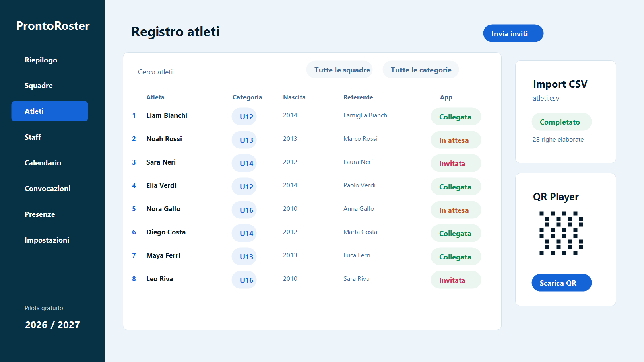Viewport: 644px width, 362px height.
Task: Click Collegata status for Liam Bianchi
Action: point(456,117)
